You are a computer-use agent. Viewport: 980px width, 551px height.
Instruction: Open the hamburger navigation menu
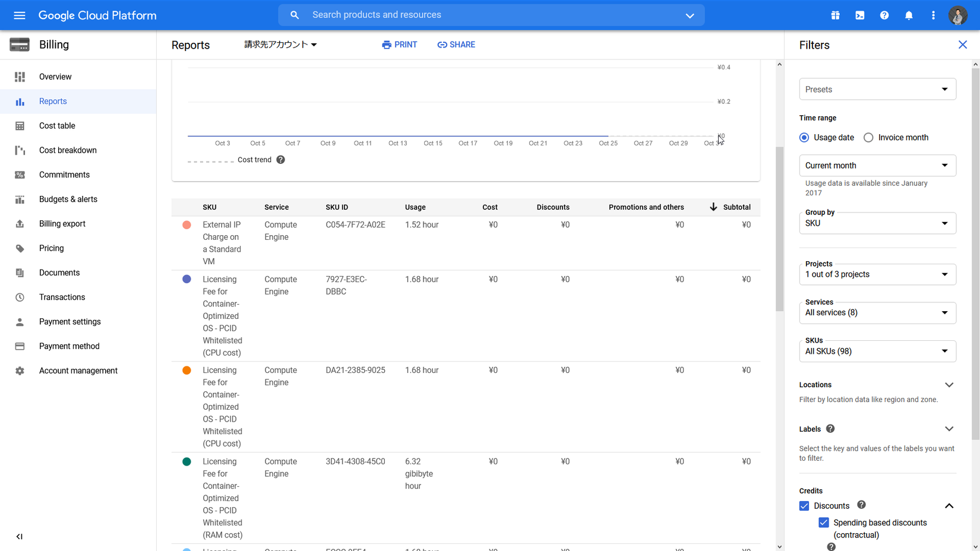pos(20,15)
